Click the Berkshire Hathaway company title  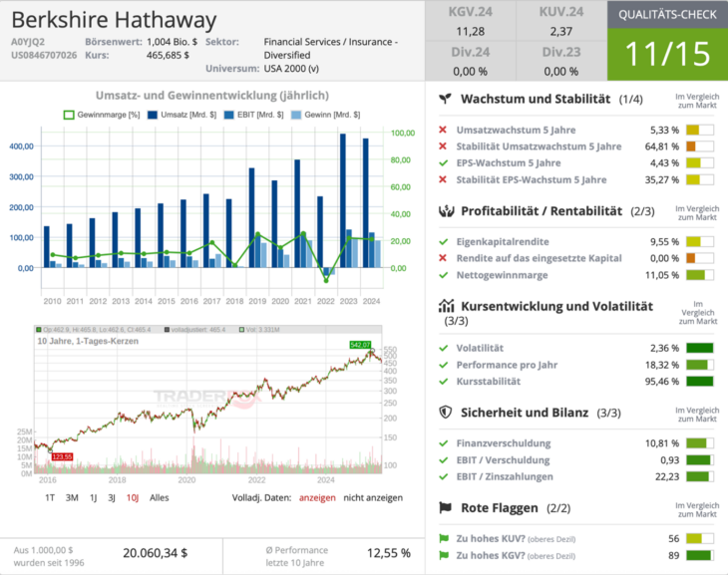(x=114, y=20)
